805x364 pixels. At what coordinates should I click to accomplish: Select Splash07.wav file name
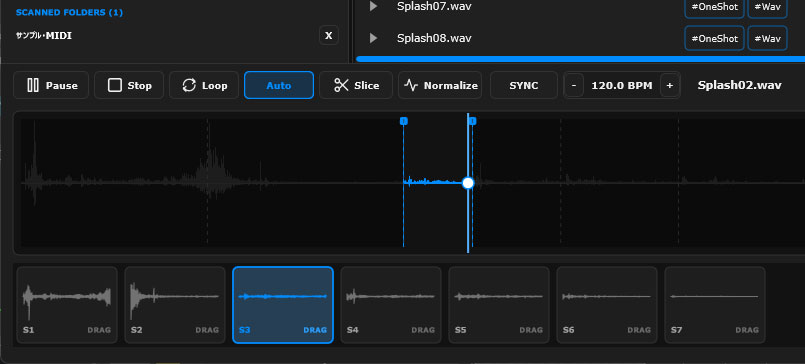[434, 6]
